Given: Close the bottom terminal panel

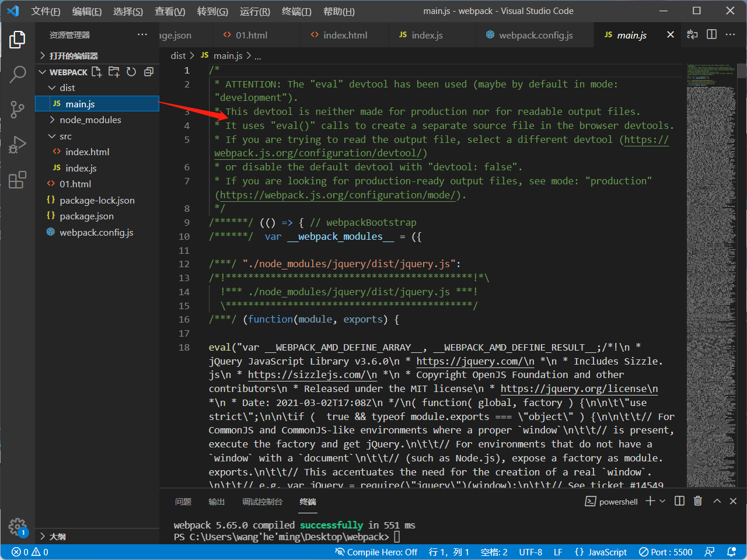Looking at the screenshot, I should pyautogui.click(x=734, y=501).
